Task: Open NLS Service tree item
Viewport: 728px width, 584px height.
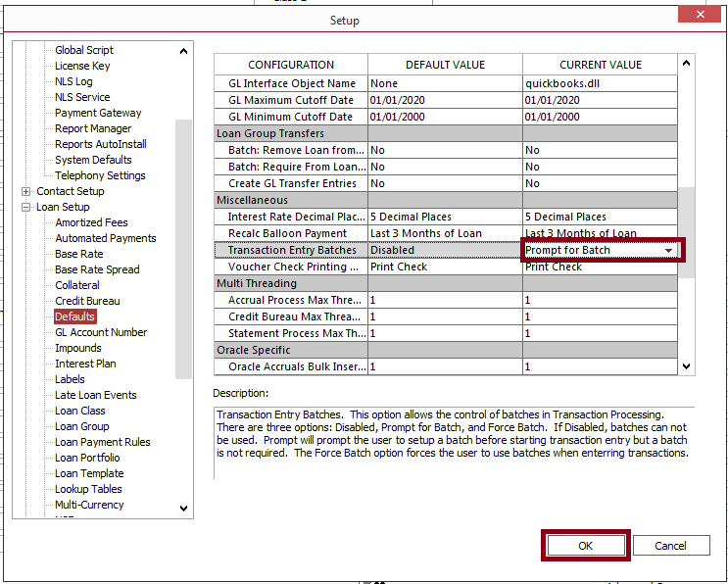Action: click(82, 97)
